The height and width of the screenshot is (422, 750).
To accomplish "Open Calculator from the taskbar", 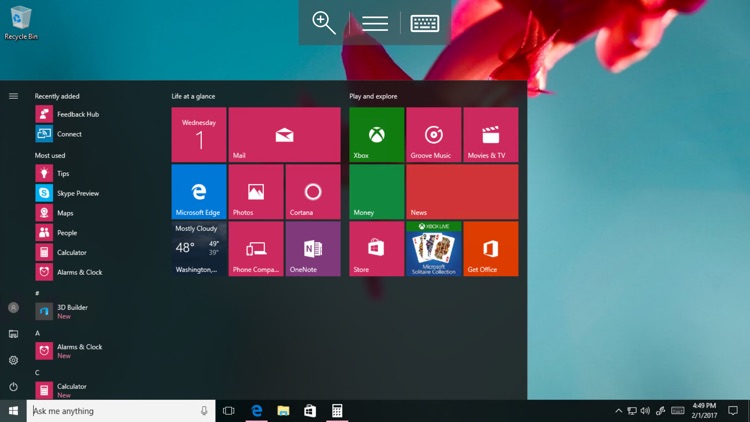I will click(x=337, y=411).
